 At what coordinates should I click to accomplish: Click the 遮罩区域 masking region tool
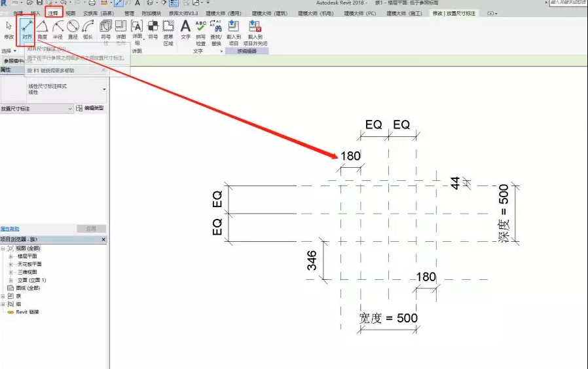(x=168, y=32)
